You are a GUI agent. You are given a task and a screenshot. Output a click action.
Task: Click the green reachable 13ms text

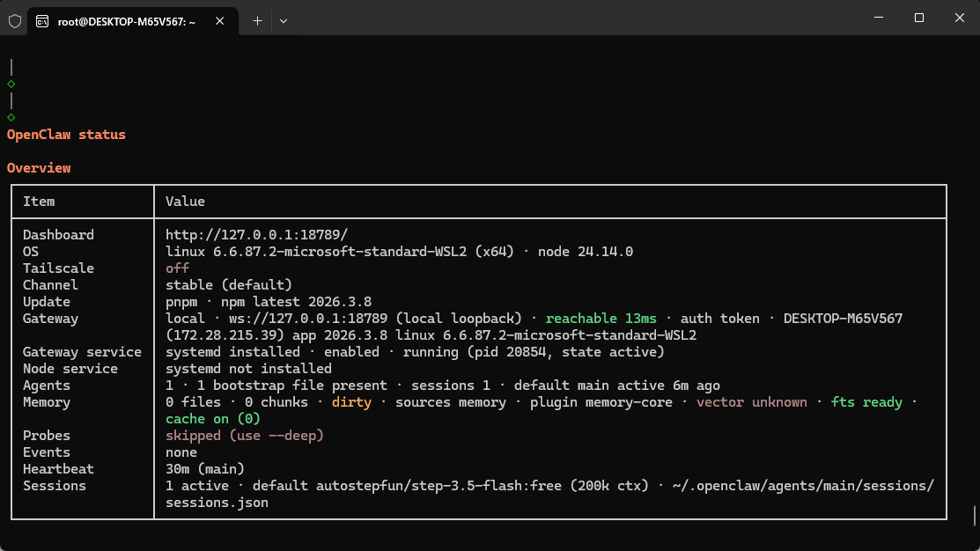pos(601,319)
